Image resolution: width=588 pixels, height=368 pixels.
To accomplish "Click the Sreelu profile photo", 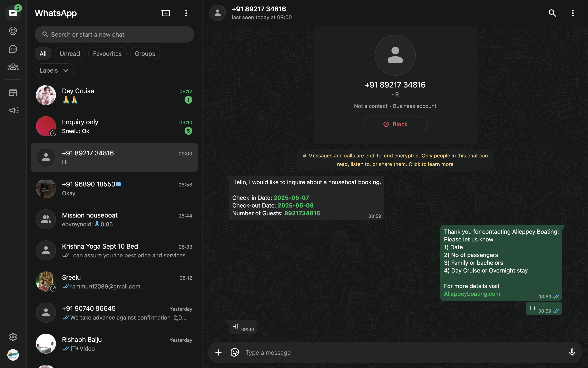I will (46, 282).
